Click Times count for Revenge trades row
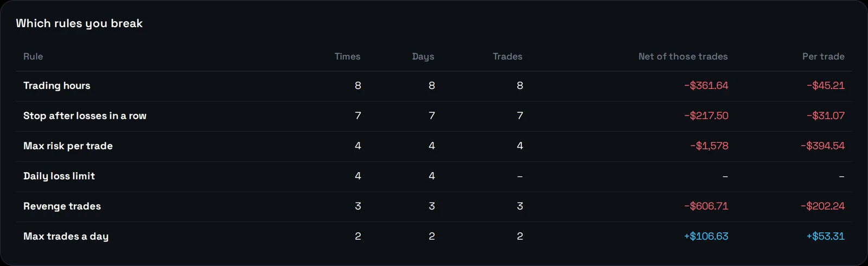This screenshot has width=868, height=266. pyautogui.click(x=358, y=206)
